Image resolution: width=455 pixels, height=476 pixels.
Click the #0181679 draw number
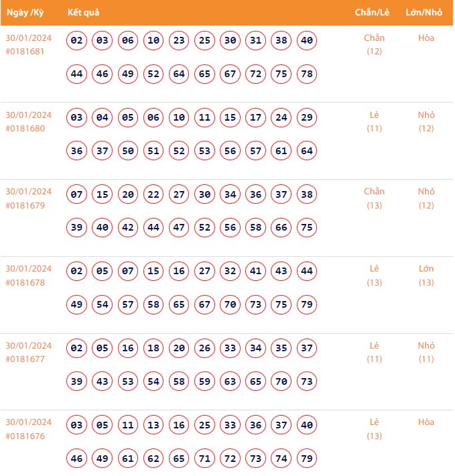(x=25, y=205)
